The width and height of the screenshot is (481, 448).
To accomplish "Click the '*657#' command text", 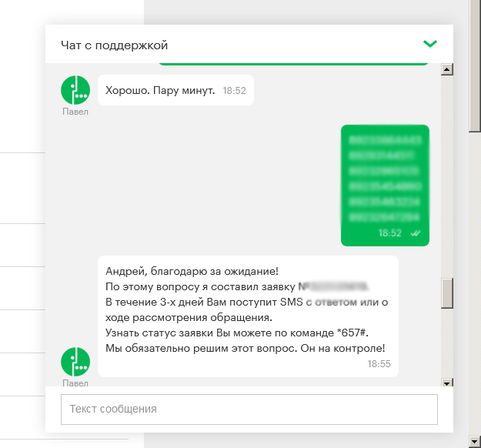I will 351,333.
